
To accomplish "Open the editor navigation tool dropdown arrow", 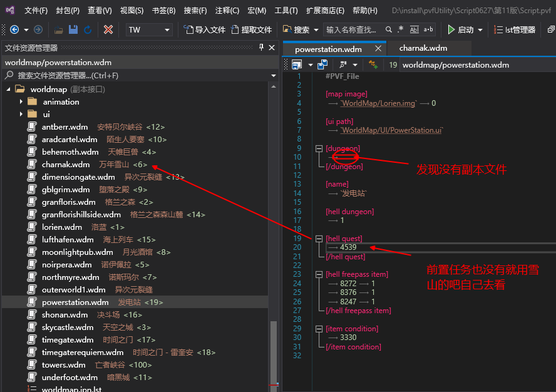I will point(355,65).
